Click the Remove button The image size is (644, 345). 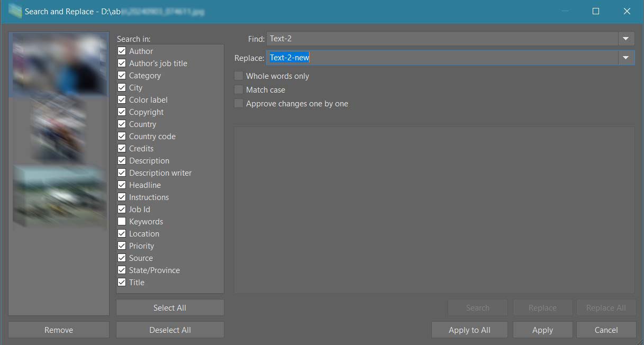59,330
